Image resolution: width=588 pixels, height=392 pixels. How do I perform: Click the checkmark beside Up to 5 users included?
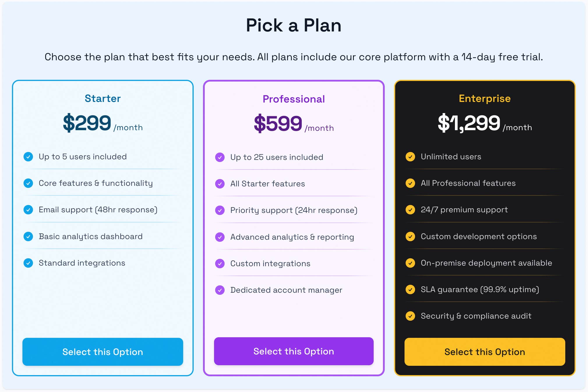click(x=28, y=157)
